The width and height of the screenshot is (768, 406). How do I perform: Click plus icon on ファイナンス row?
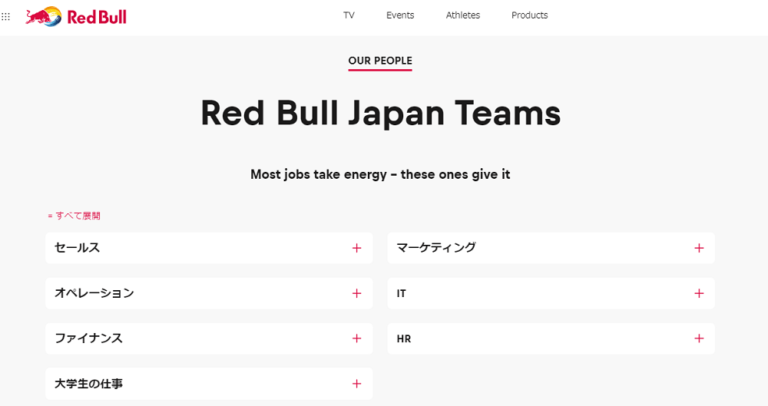click(356, 338)
